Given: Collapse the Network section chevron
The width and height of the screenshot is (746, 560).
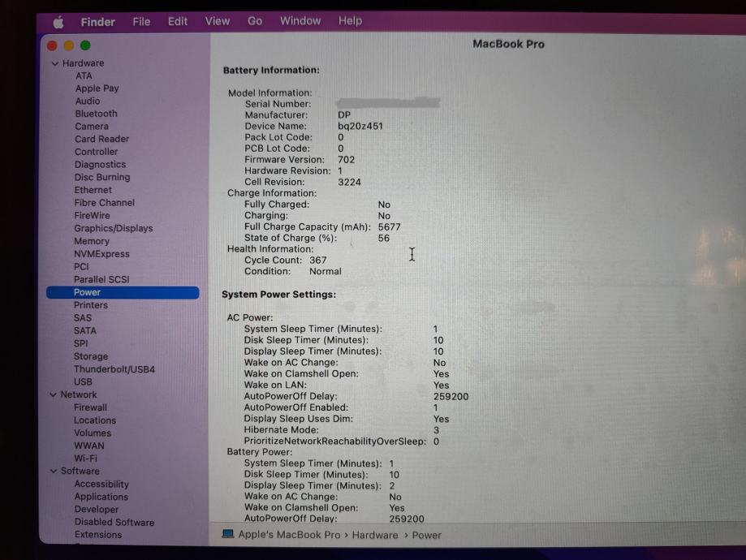Looking at the screenshot, I should [54, 394].
